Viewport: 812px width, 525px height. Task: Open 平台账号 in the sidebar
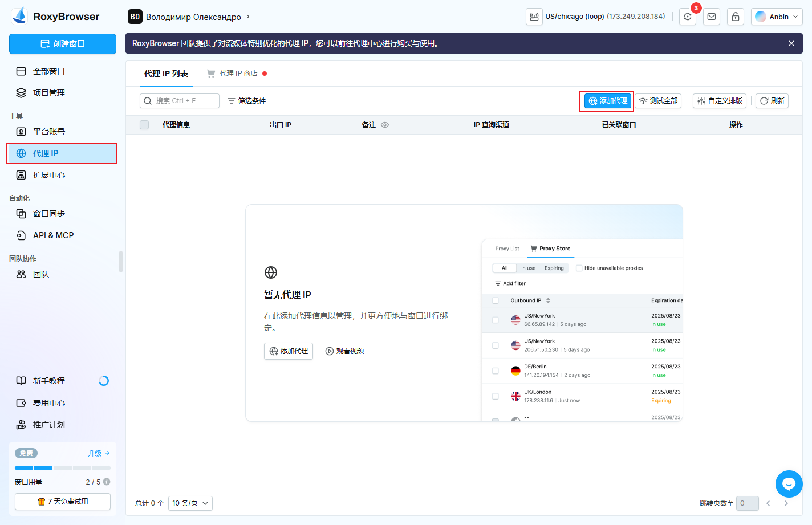49,132
